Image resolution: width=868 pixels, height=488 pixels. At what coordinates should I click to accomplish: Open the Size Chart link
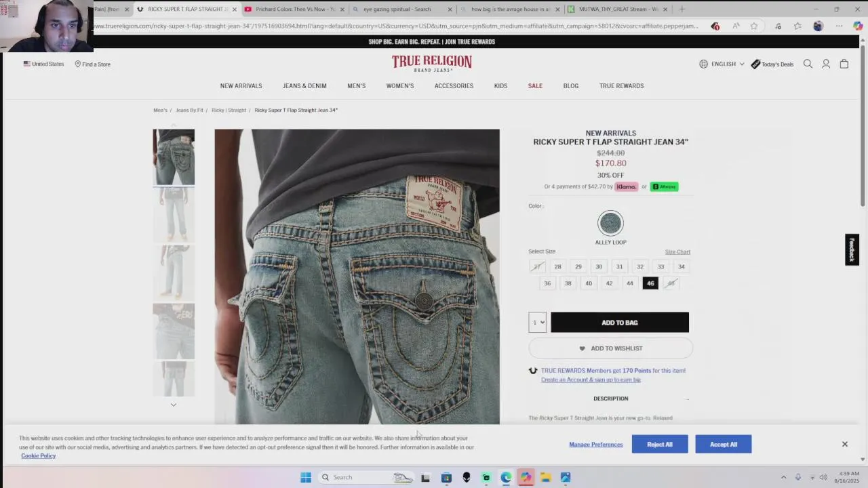(x=677, y=252)
